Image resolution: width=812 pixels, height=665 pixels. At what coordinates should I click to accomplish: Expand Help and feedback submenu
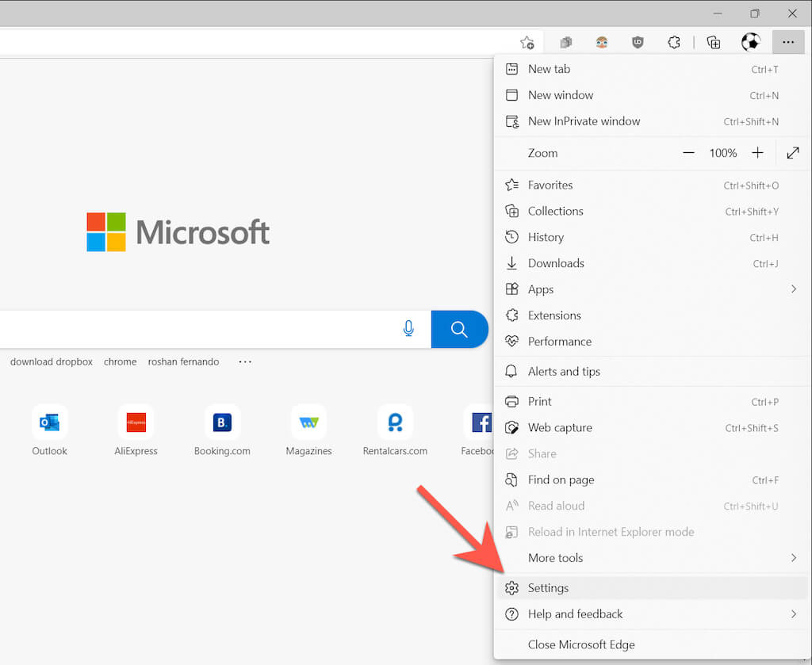(x=793, y=614)
